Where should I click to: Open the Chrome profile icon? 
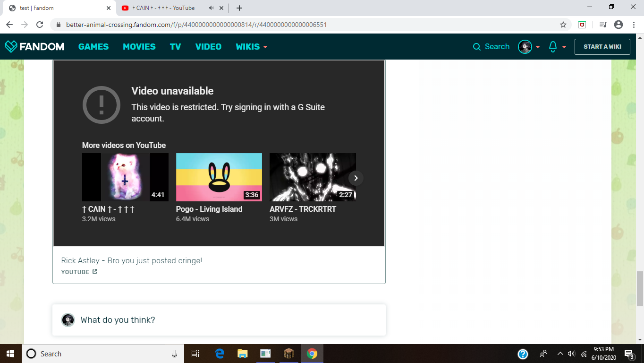click(619, 25)
